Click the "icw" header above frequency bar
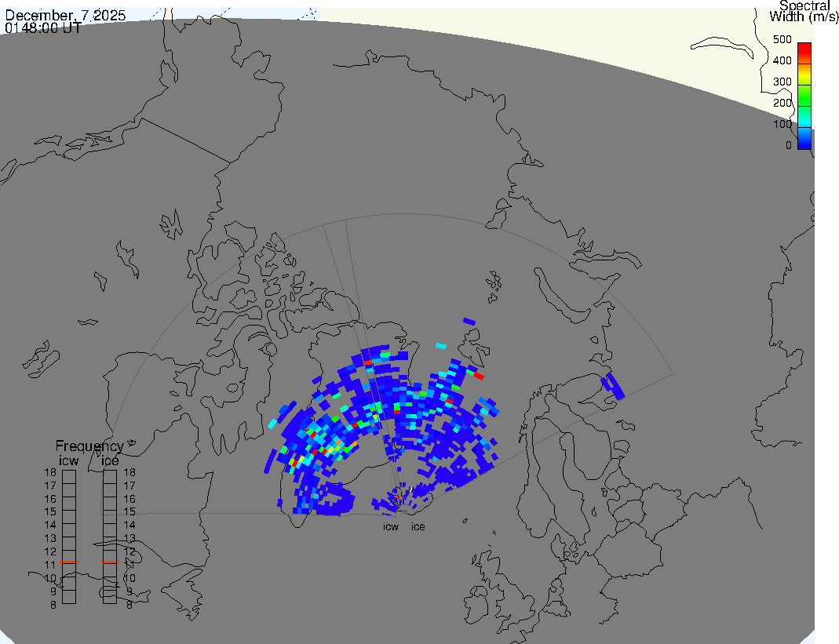Screen dimensions: 839x644 pyautogui.click(x=68, y=460)
